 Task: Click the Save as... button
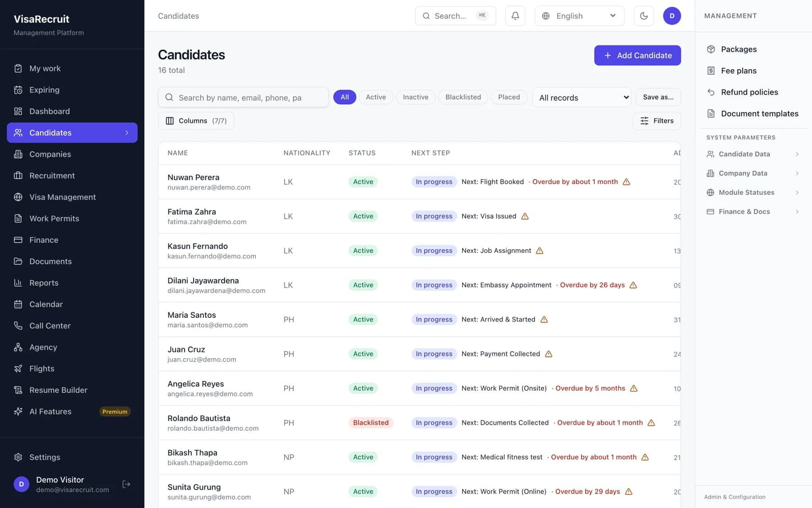[x=658, y=97]
